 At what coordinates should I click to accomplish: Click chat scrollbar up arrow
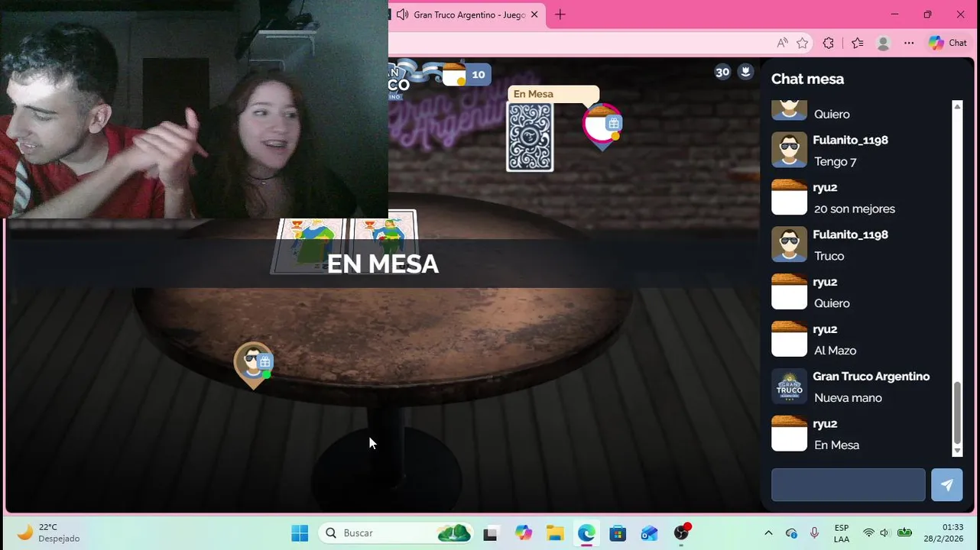tap(957, 106)
